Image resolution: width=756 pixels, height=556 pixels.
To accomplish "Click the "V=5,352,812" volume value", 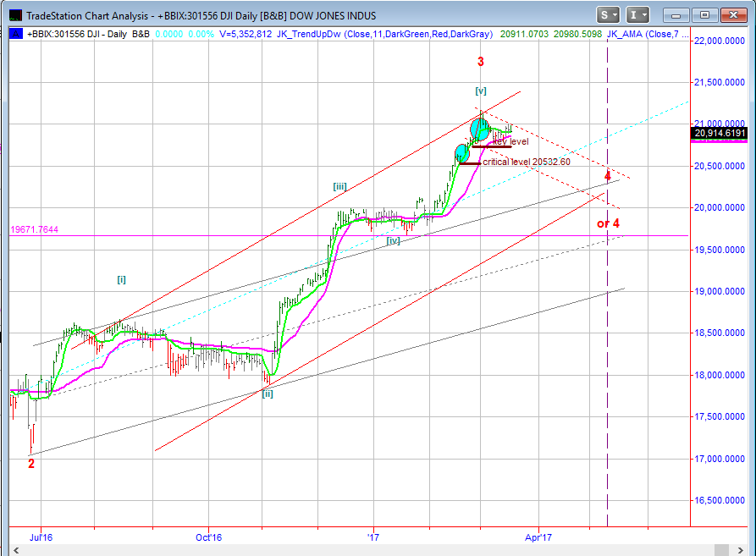I will click(x=246, y=34).
